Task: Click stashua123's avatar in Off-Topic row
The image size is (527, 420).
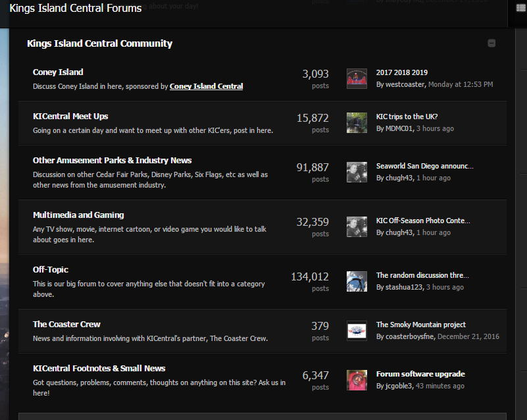Action: (x=357, y=281)
